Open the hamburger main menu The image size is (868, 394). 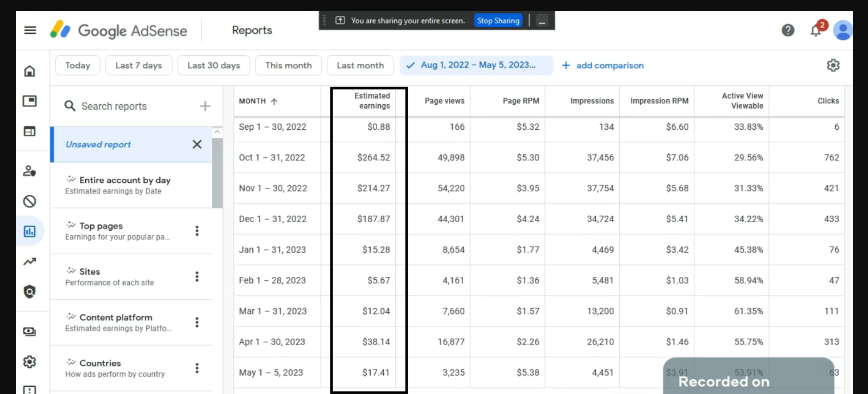click(x=30, y=30)
